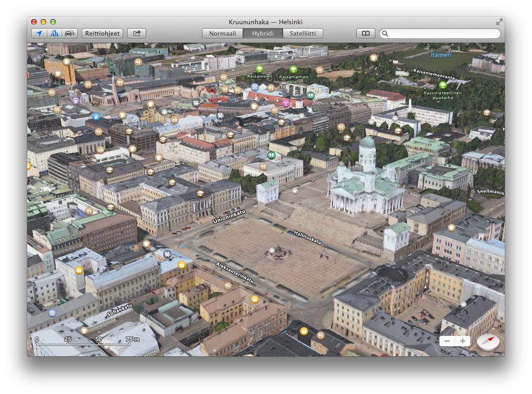Select Kasvitieteellinen puutarha park marker
The width and height of the screenshot is (532, 394).
442,85
